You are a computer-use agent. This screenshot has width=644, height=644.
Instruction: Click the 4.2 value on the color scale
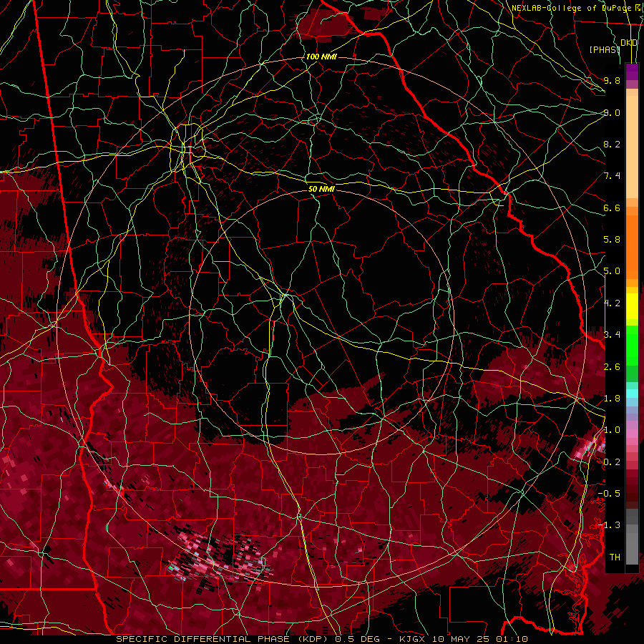coord(612,303)
